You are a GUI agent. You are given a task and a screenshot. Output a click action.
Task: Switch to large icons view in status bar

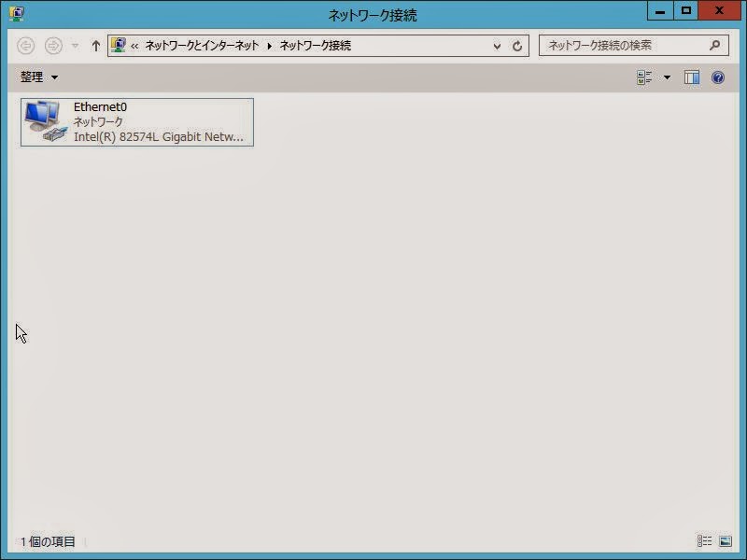pos(726,541)
